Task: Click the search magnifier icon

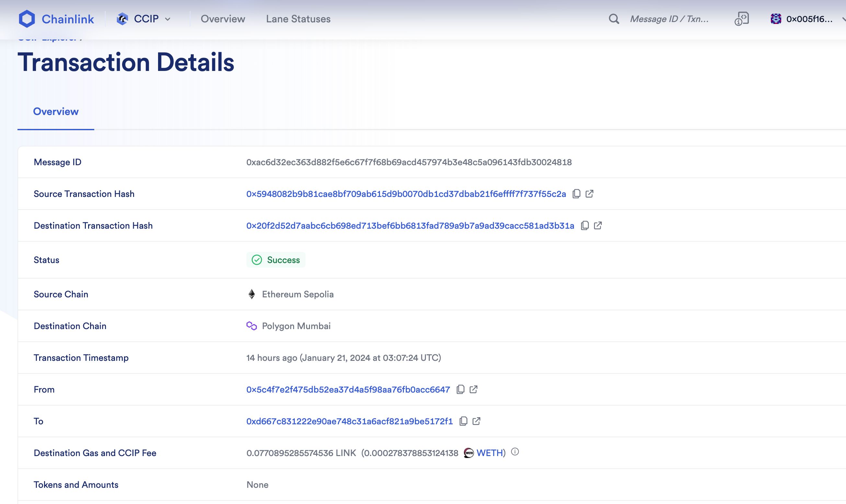Action: (614, 19)
